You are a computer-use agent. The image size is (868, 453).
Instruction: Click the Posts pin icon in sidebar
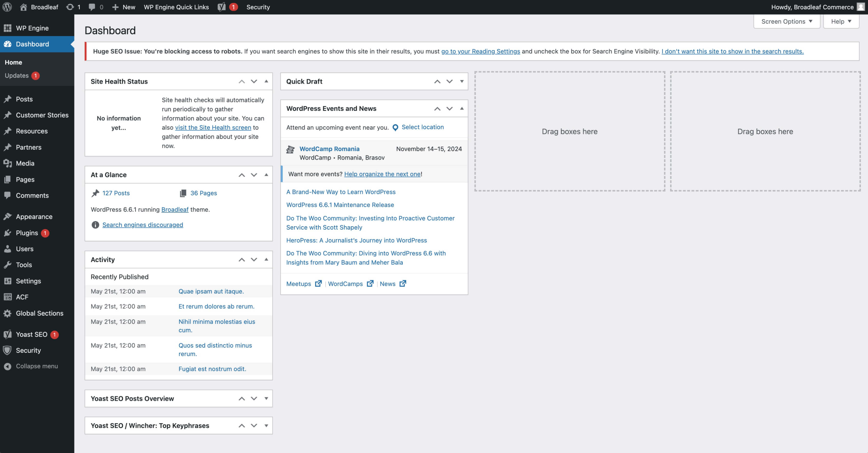pyautogui.click(x=7, y=99)
